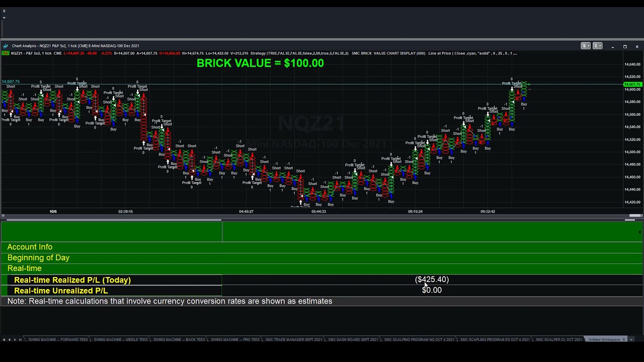
Task: Minimize the Chart Analysis window
Action: (x=612, y=46)
